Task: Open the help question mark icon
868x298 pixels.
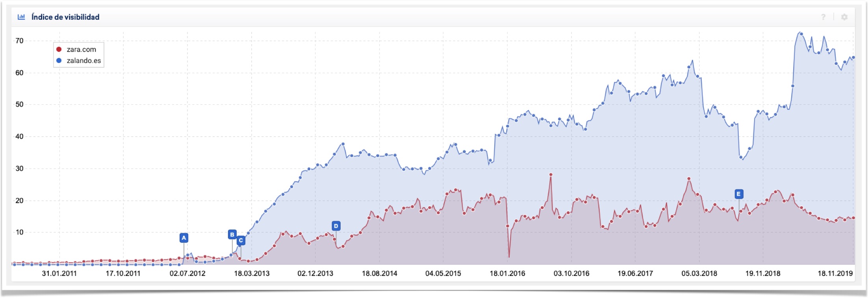Action: tap(823, 17)
